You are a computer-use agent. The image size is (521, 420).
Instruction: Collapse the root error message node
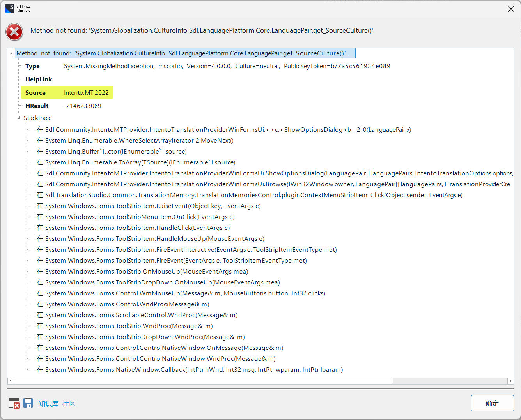pyautogui.click(x=11, y=53)
